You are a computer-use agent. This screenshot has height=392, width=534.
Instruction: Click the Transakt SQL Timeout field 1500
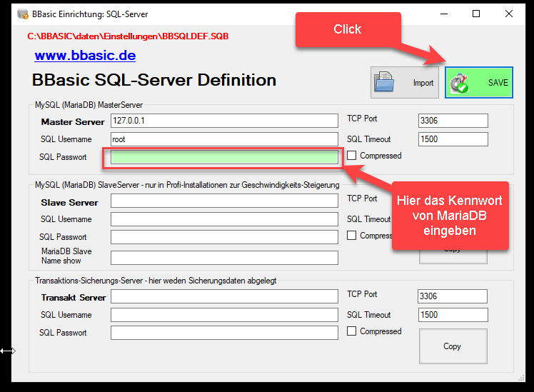click(x=453, y=315)
